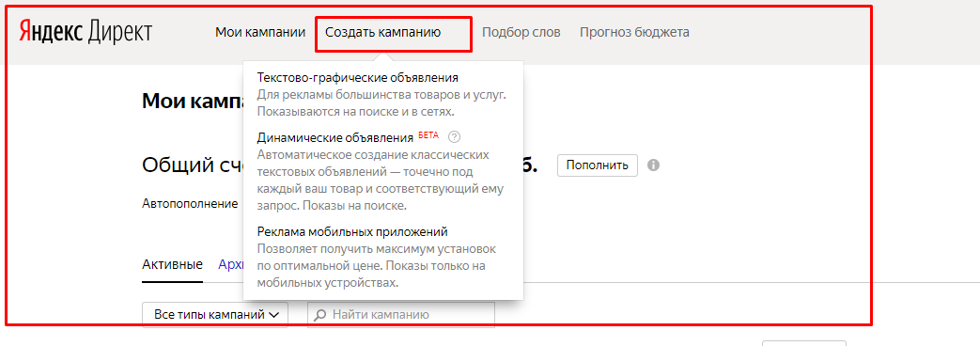Choose Текстово-графические объявления campaign type
Viewport: 980px width, 346px height.
(358, 78)
